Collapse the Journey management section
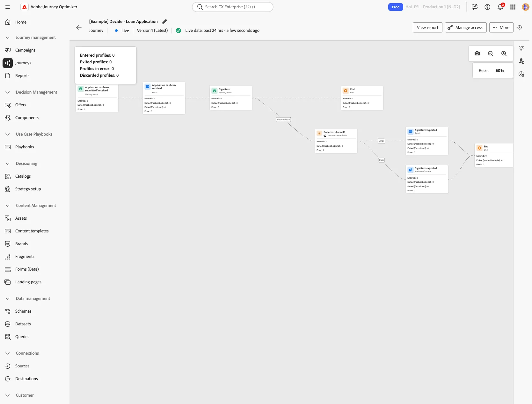Screen dimensions: 532x404 point(8,38)
